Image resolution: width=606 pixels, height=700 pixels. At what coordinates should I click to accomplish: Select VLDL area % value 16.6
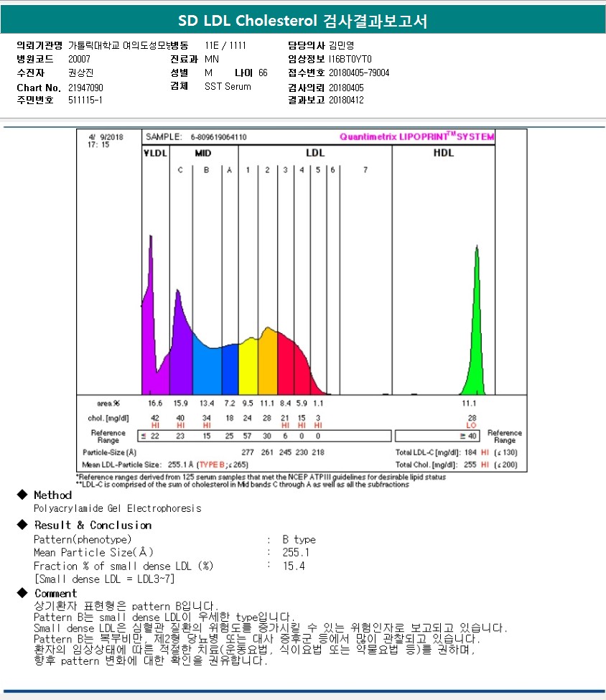tap(155, 403)
